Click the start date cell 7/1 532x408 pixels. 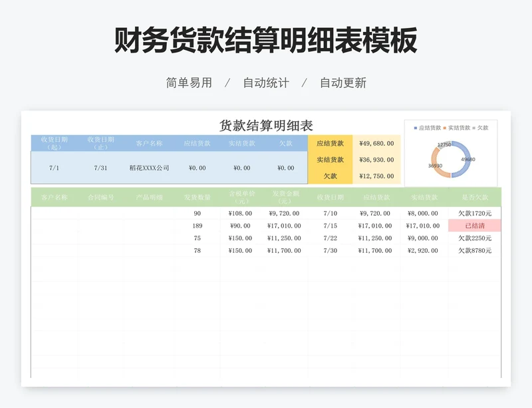tap(55, 168)
